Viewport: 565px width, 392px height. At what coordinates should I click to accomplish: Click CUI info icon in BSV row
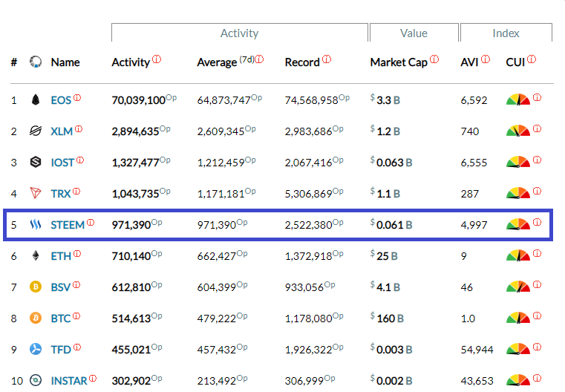[x=537, y=284]
